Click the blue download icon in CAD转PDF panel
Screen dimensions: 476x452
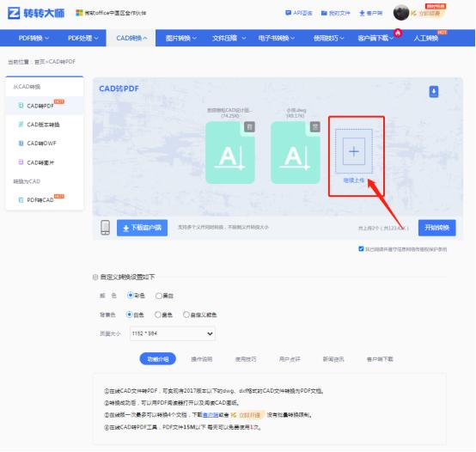[434, 91]
